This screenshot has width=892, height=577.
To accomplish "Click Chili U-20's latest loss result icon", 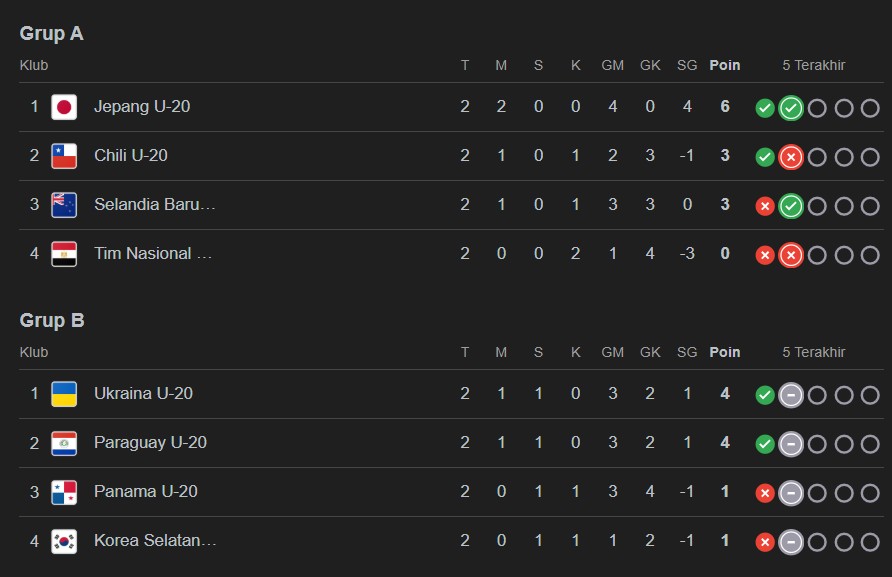I will [791, 156].
